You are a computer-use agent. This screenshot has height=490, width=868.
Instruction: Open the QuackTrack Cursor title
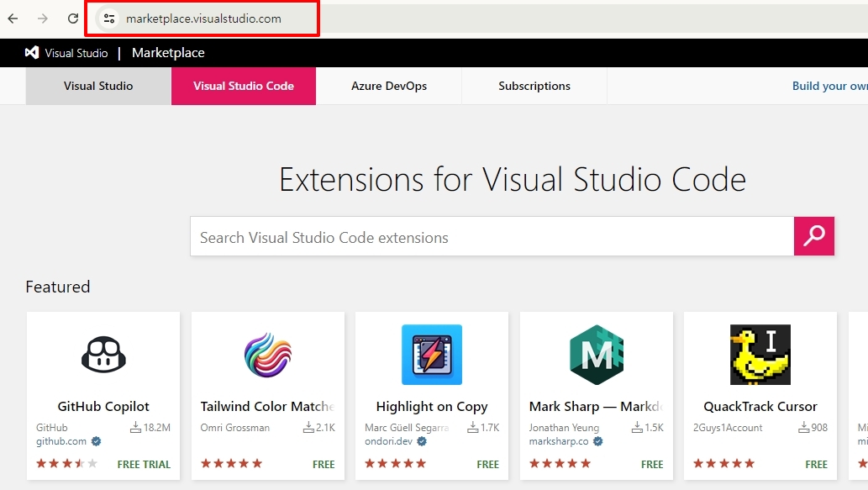click(760, 407)
